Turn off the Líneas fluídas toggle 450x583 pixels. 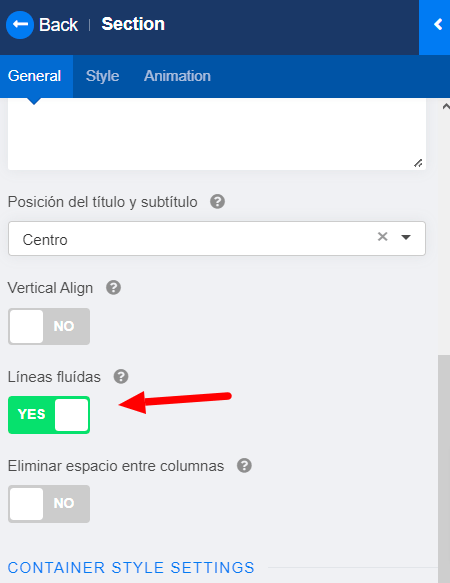pos(49,415)
